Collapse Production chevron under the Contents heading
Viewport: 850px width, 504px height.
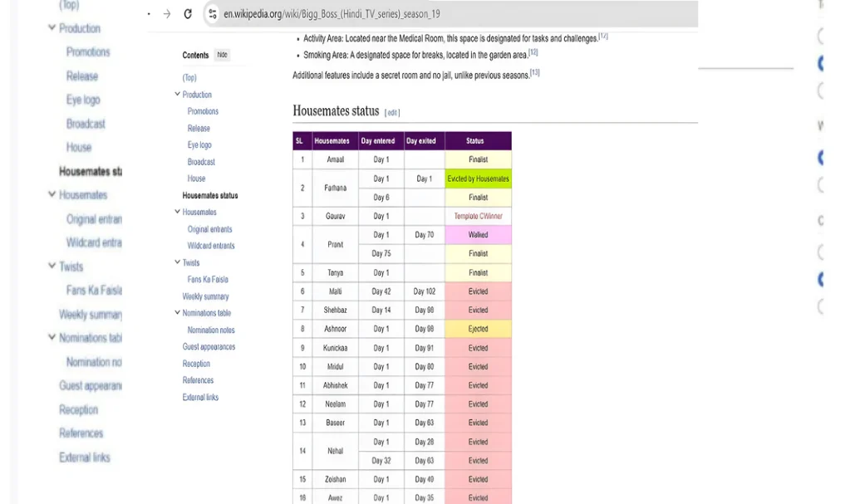177,95
